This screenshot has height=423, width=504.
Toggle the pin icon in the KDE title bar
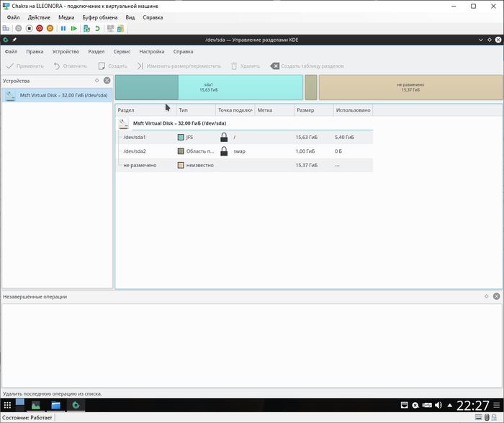coord(14,40)
